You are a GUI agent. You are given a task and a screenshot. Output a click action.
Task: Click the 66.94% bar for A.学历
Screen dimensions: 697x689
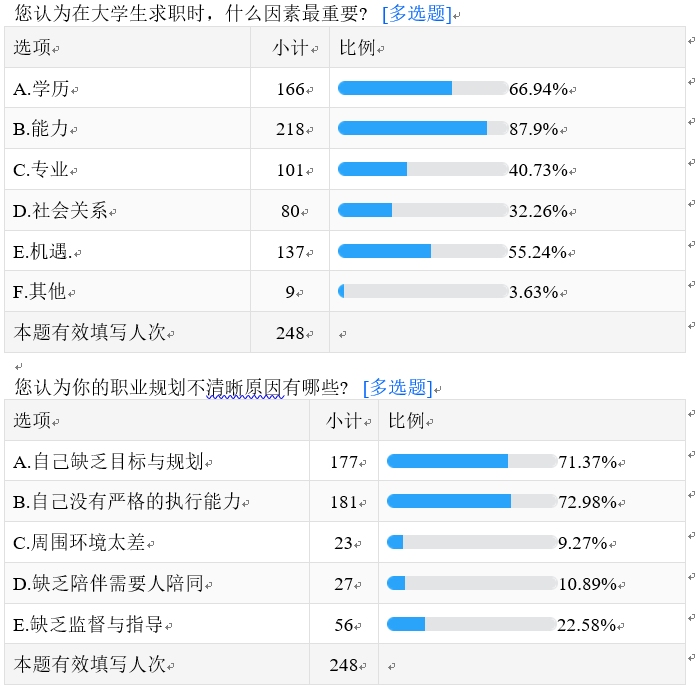click(x=422, y=88)
